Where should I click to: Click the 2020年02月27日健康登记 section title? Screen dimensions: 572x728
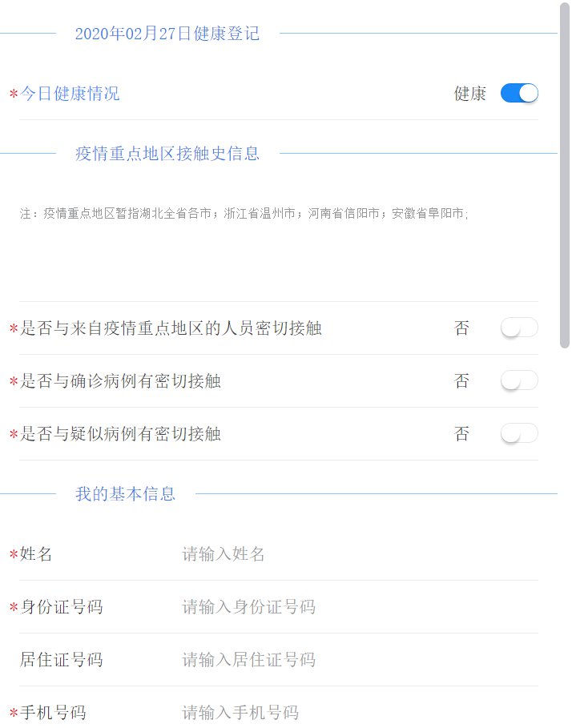(x=167, y=34)
